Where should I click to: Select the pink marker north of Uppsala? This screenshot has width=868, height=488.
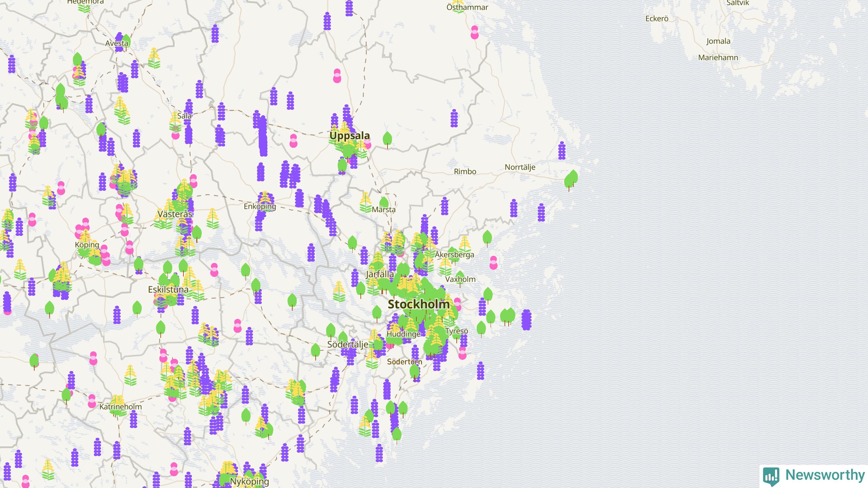pos(337,76)
